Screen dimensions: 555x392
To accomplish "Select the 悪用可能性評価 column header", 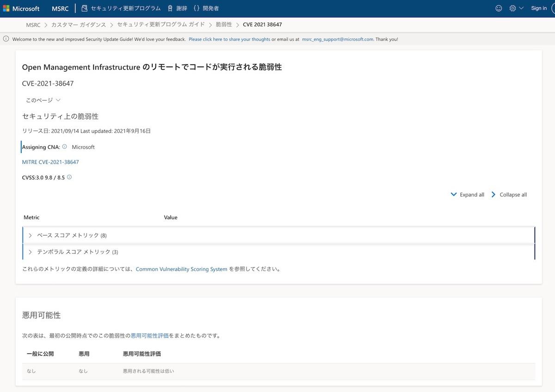I will pyautogui.click(x=142, y=354).
